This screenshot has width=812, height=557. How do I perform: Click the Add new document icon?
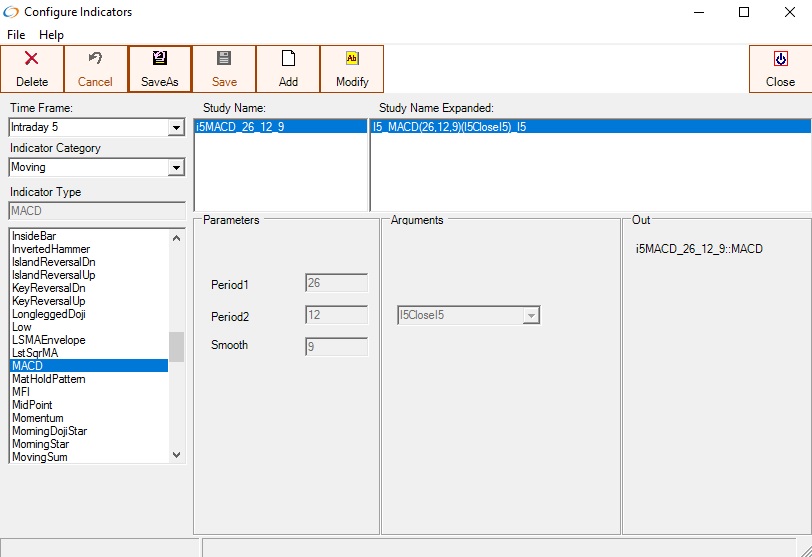[288, 59]
